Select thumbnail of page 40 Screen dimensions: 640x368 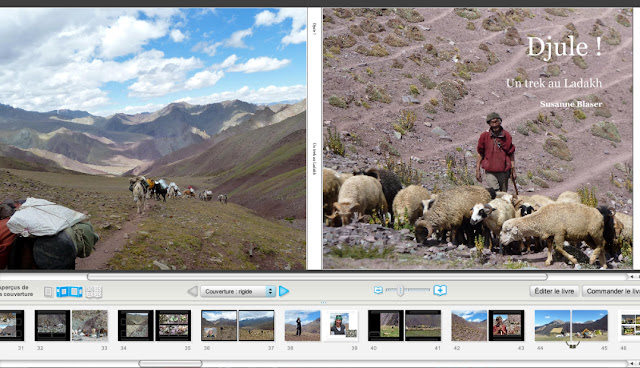[x=386, y=325]
